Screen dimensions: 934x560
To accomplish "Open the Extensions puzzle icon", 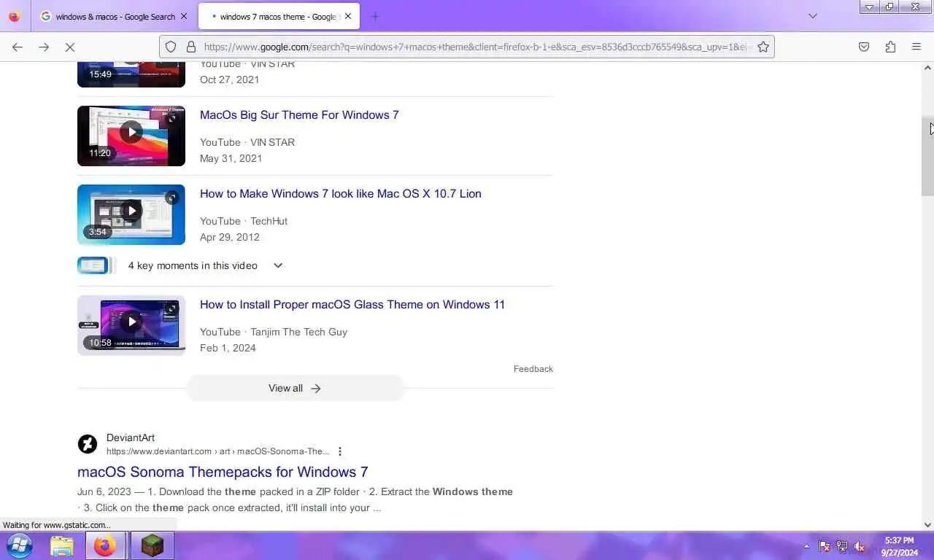I will click(x=890, y=47).
